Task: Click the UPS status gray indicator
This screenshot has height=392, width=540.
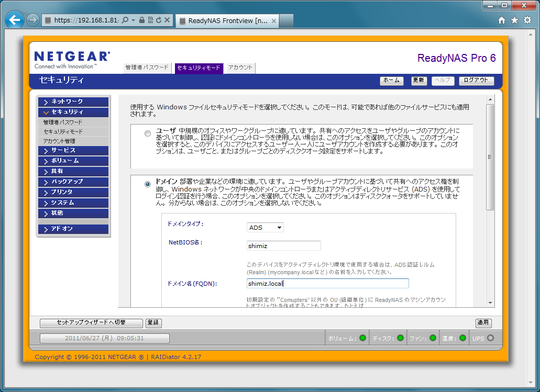Action: point(490,338)
